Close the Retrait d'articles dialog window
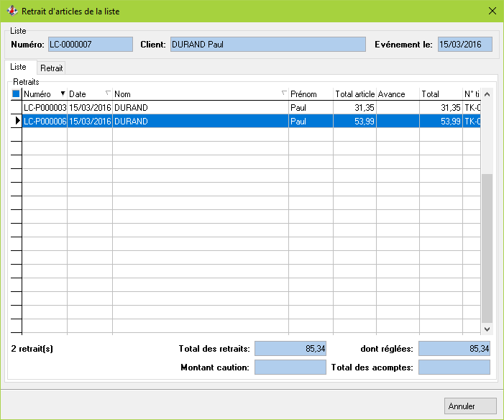This screenshot has height=420, width=504. pyautogui.click(x=492, y=12)
